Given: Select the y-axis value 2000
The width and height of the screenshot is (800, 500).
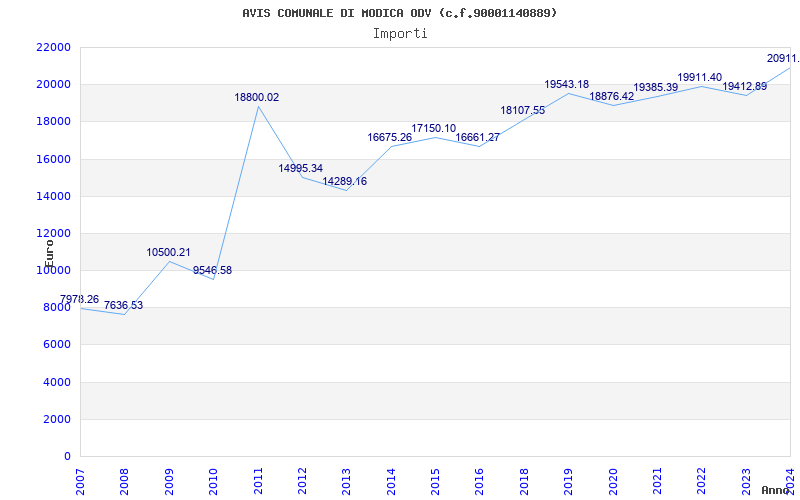Looking at the screenshot, I should (57, 420).
